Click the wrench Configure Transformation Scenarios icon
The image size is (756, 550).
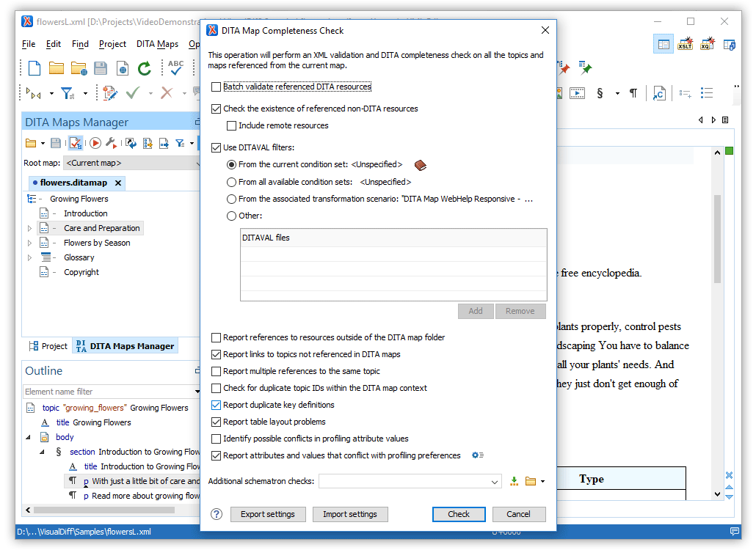point(111,142)
